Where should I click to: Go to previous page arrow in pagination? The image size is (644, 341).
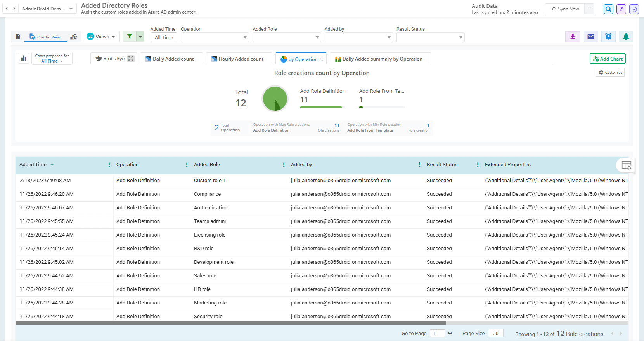pyautogui.click(x=612, y=334)
